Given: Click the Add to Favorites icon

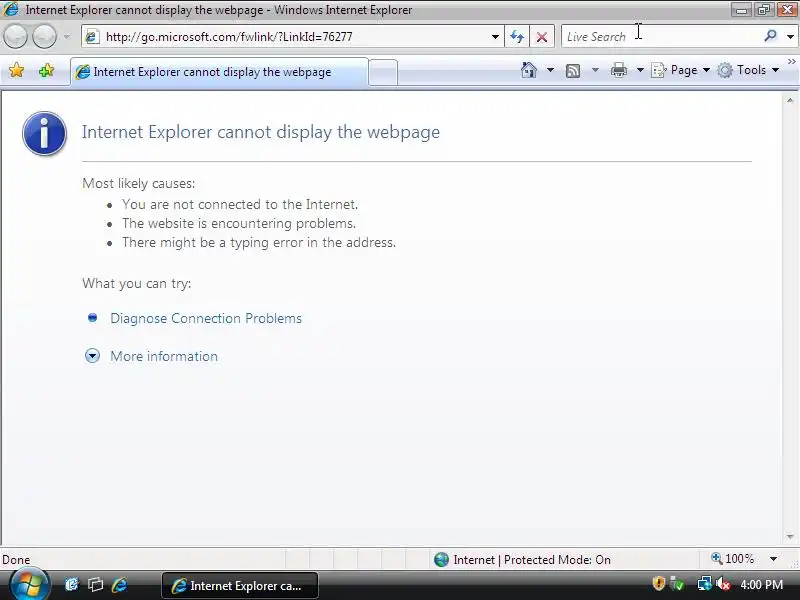Looking at the screenshot, I should point(46,70).
